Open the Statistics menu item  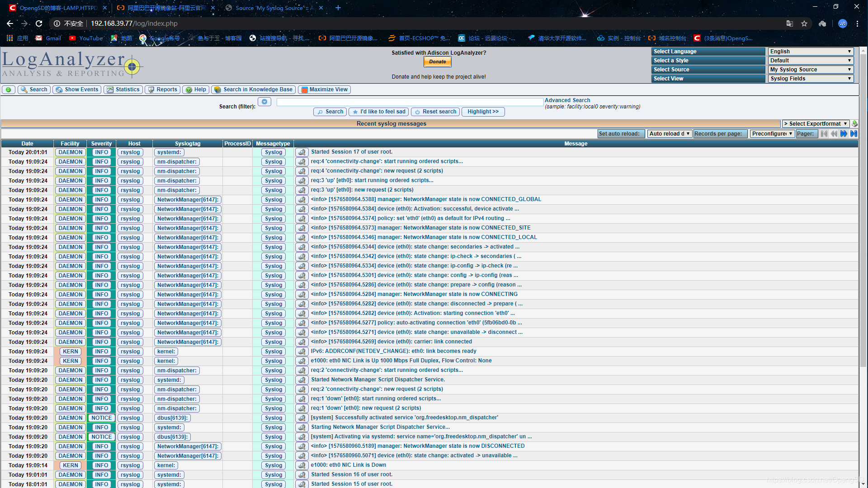point(123,90)
